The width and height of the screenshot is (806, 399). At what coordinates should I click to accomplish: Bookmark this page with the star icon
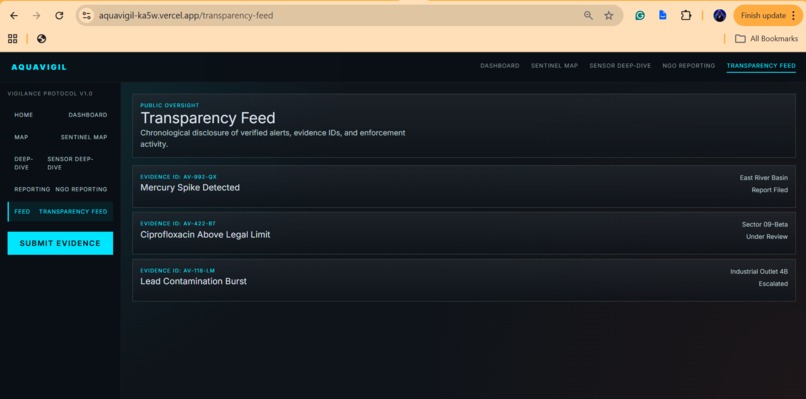click(609, 15)
